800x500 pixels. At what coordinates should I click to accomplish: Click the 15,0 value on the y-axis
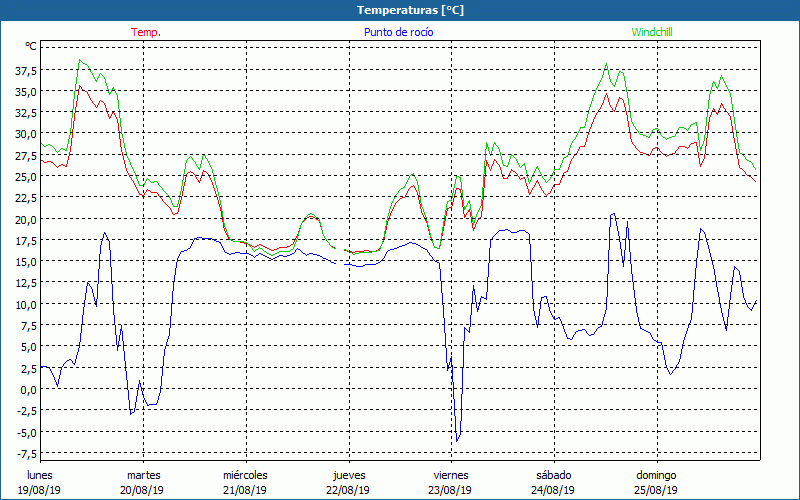click(26, 261)
